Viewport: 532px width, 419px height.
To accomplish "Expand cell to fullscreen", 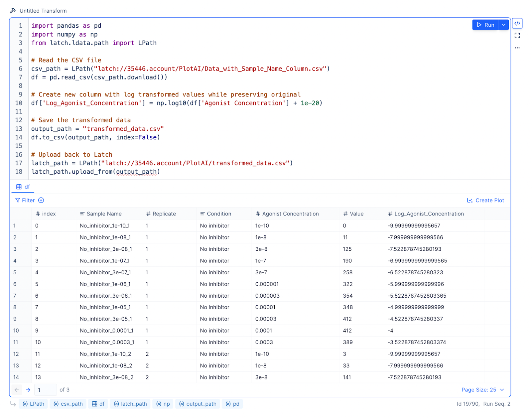I will coord(517,36).
